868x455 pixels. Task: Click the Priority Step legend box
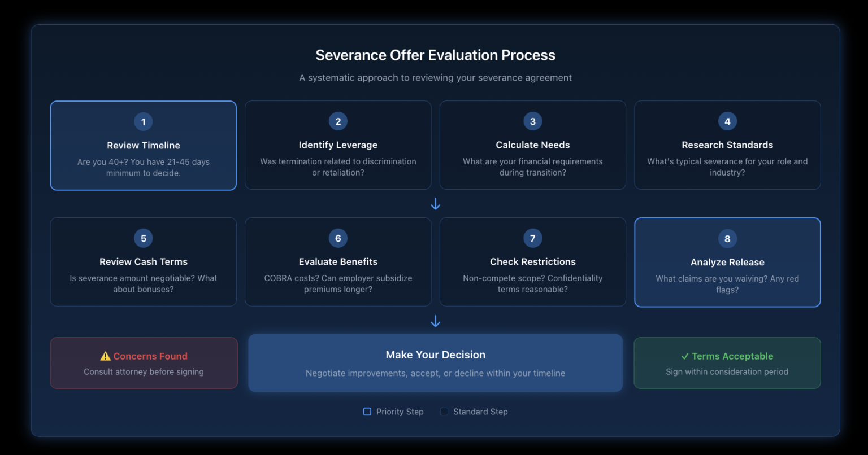coord(367,412)
